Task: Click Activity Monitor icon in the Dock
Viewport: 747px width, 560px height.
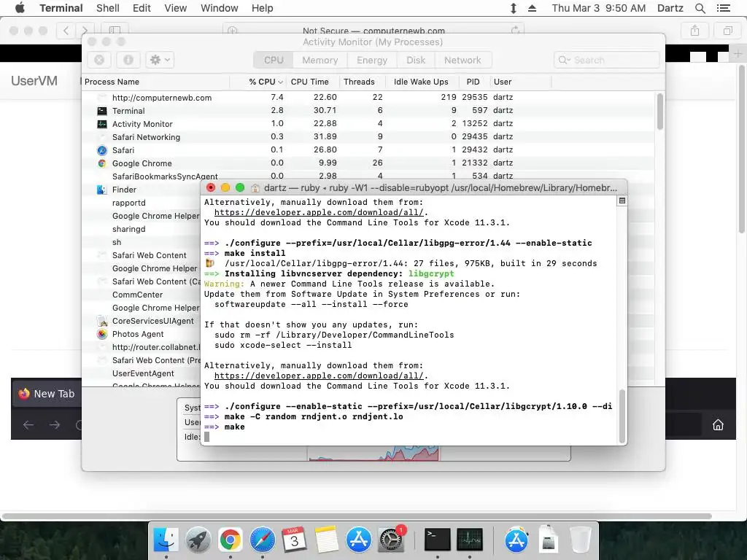Action: pyautogui.click(x=470, y=540)
